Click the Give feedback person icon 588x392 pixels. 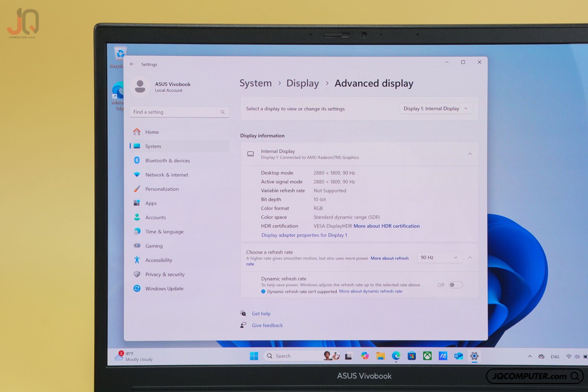(243, 325)
